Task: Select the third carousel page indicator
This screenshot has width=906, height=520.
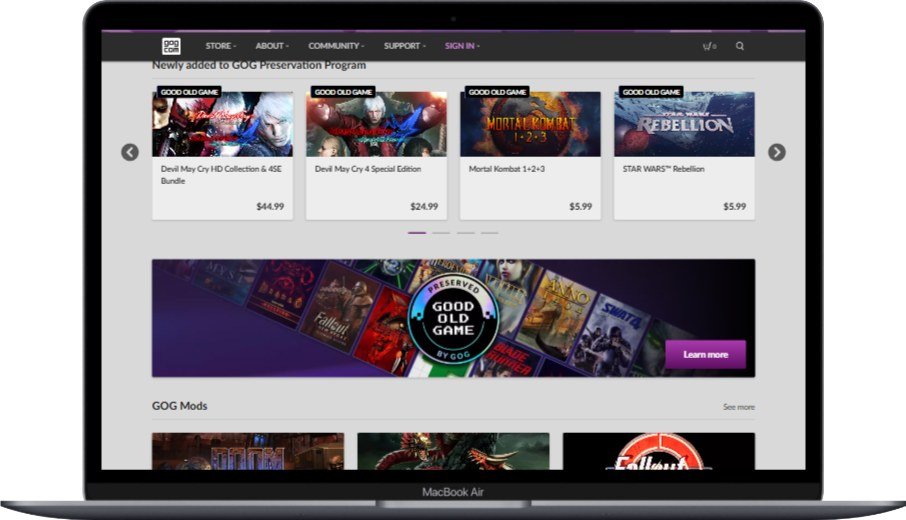Action: [466, 233]
